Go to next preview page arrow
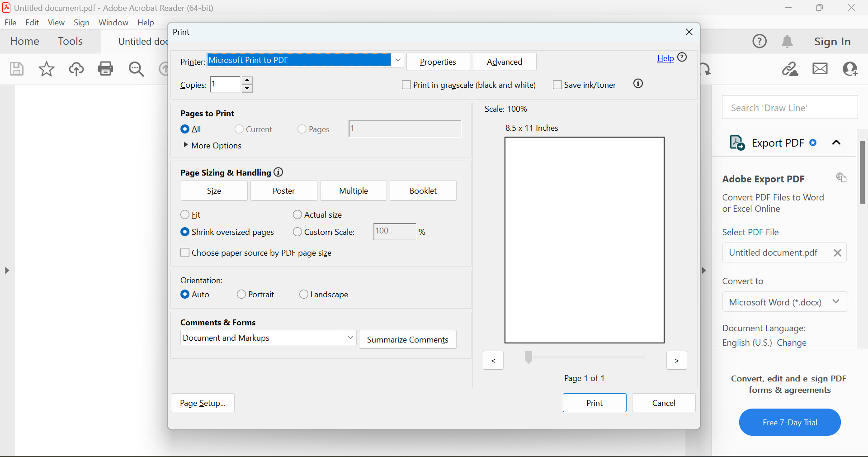The width and height of the screenshot is (868, 457). 677,360
